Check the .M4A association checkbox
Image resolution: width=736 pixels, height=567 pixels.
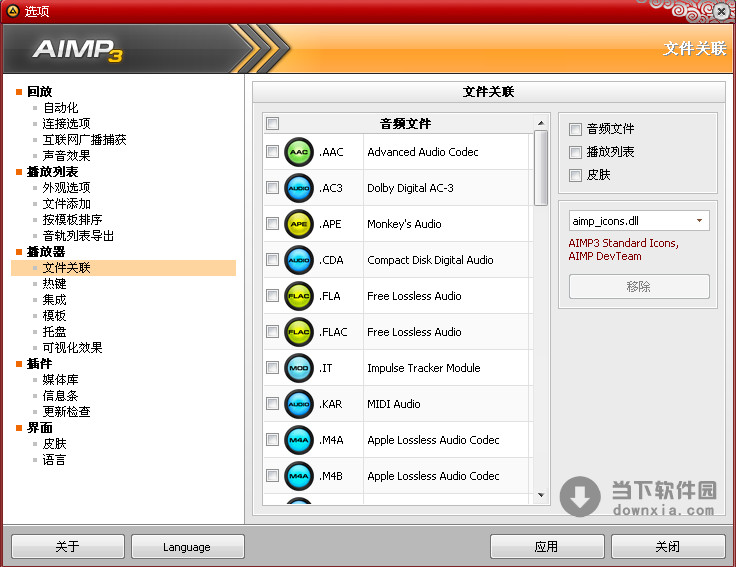click(x=272, y=439)
